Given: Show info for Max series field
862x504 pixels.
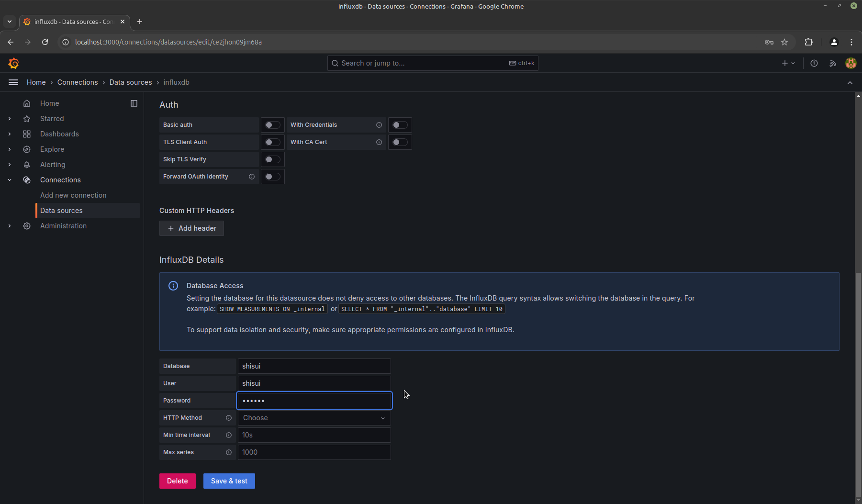Looking at the screenshot, I should [229, 452].
